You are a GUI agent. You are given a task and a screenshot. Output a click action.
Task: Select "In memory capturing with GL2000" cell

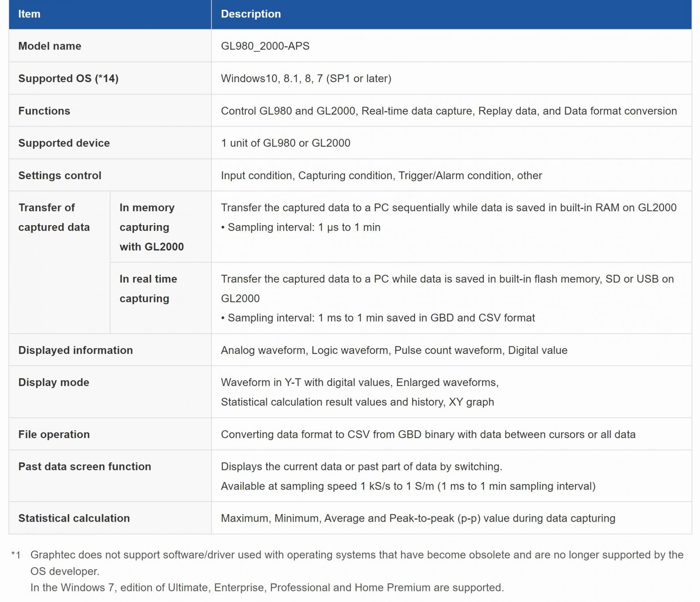coord(151,227)
